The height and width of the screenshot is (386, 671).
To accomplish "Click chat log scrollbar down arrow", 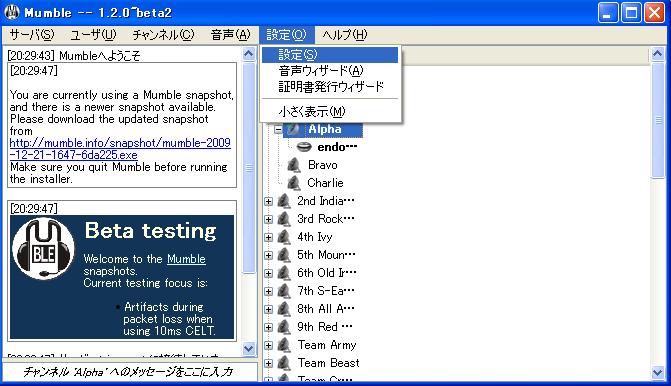I will [x=249, y=349].
